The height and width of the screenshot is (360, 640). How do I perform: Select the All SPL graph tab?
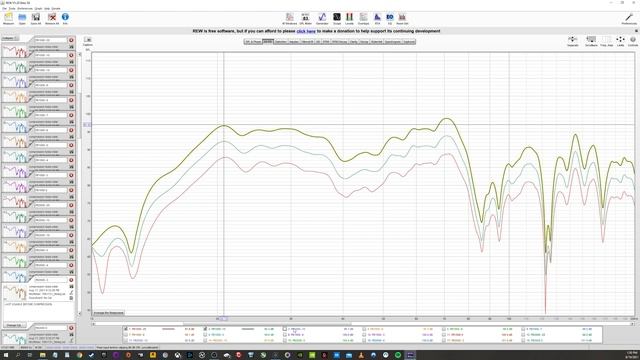coord(268,42)
